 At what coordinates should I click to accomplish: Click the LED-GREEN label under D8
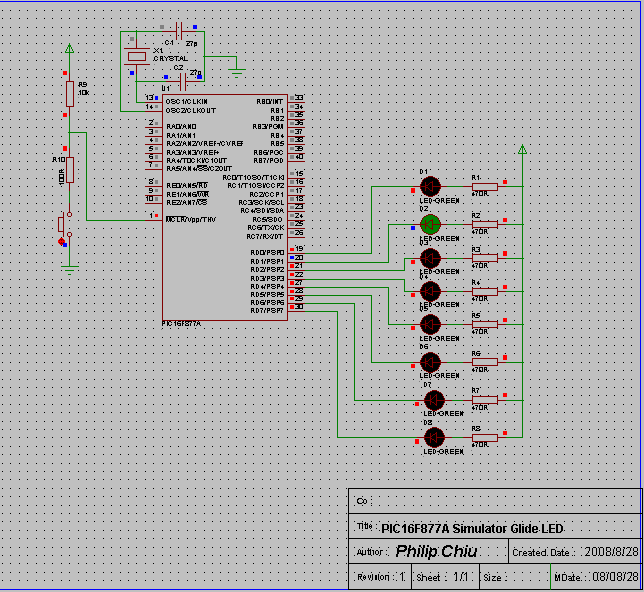click(443, 452)
